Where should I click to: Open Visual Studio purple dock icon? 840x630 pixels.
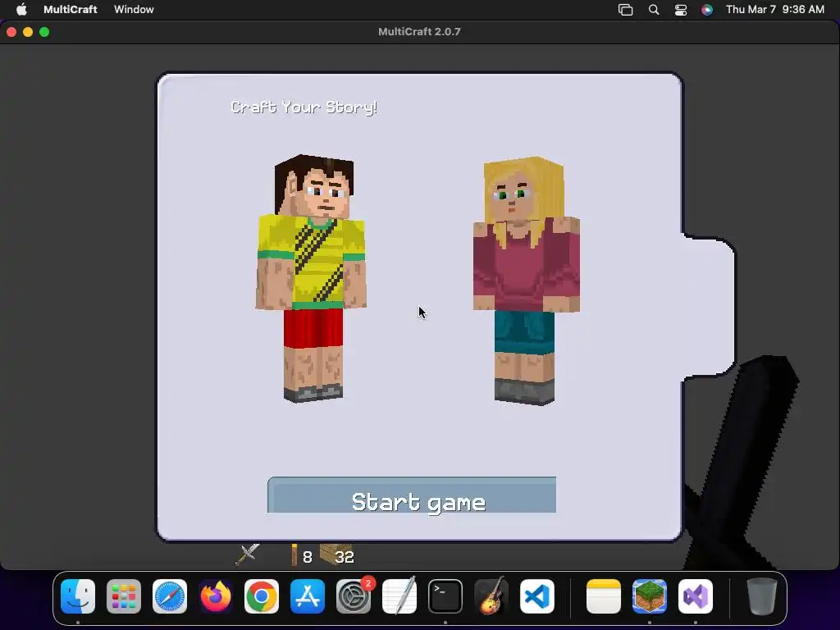point(696,596)
